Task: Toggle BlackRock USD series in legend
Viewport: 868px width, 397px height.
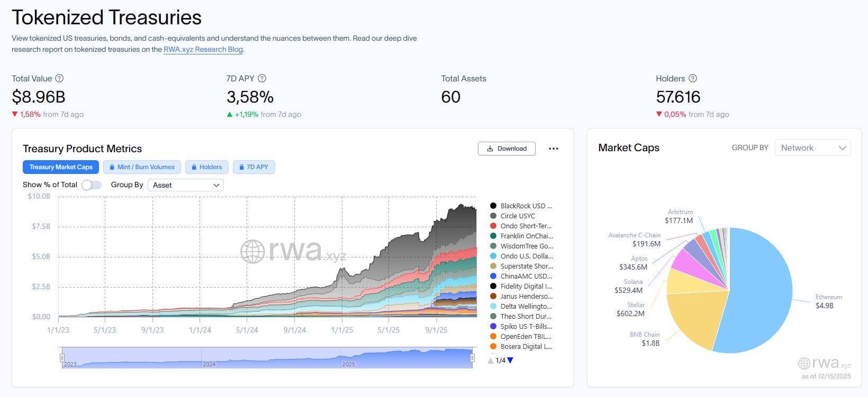Action: (x=526, y=206)
